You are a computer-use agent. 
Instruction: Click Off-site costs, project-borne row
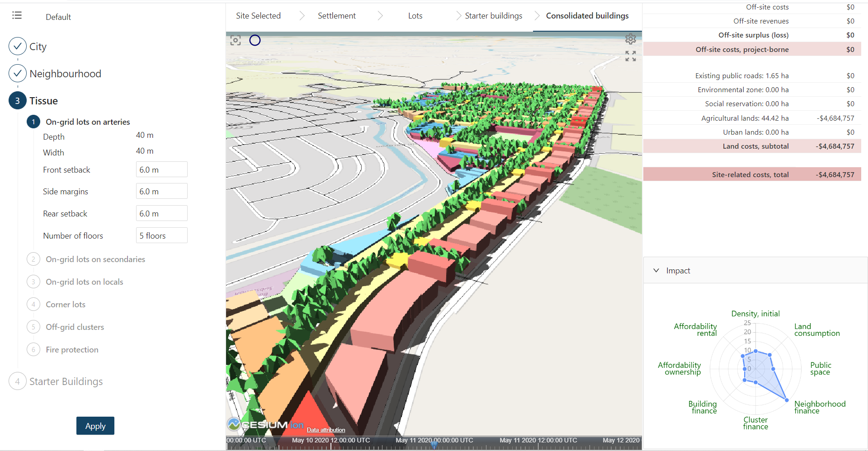click(752, 49)
